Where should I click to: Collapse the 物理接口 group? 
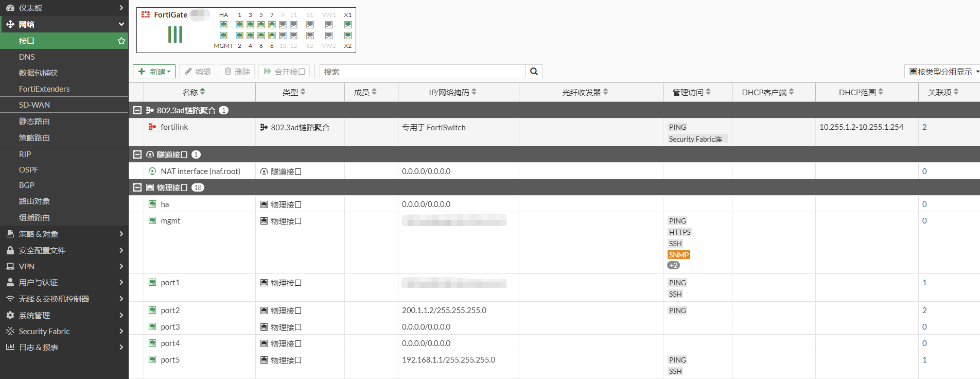click(x=137, y=187)
